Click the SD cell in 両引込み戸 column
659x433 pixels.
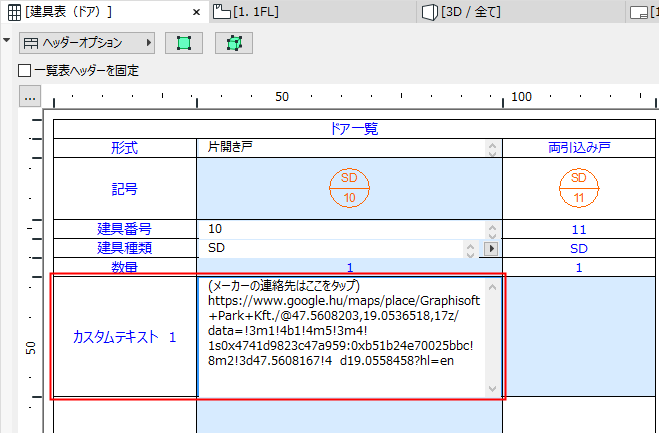click(579, 248)
